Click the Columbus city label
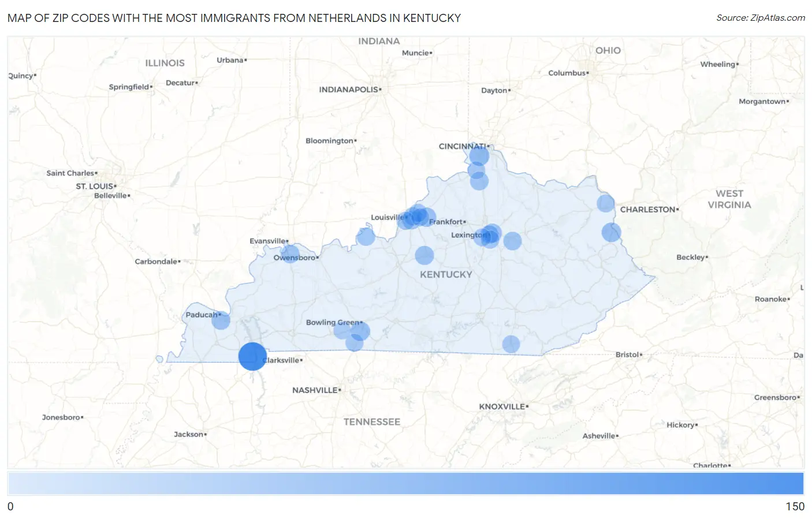The height and width of the screenshot is (519, 812). (568, 73)
